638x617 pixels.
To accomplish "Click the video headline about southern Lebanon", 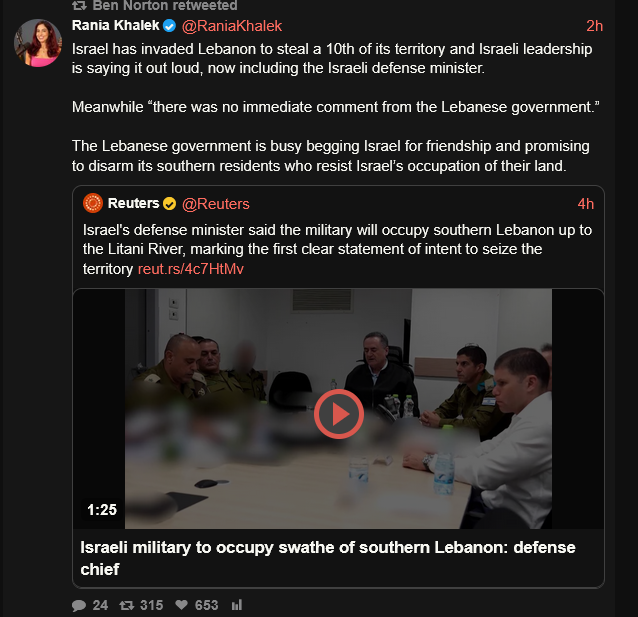I will pyautogui.click(x=327, y=558).
